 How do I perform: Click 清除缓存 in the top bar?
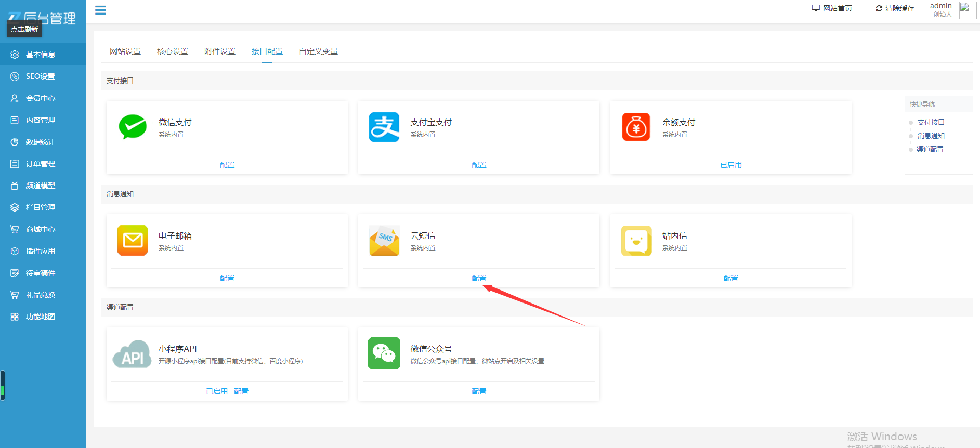[x=895, y=8]
